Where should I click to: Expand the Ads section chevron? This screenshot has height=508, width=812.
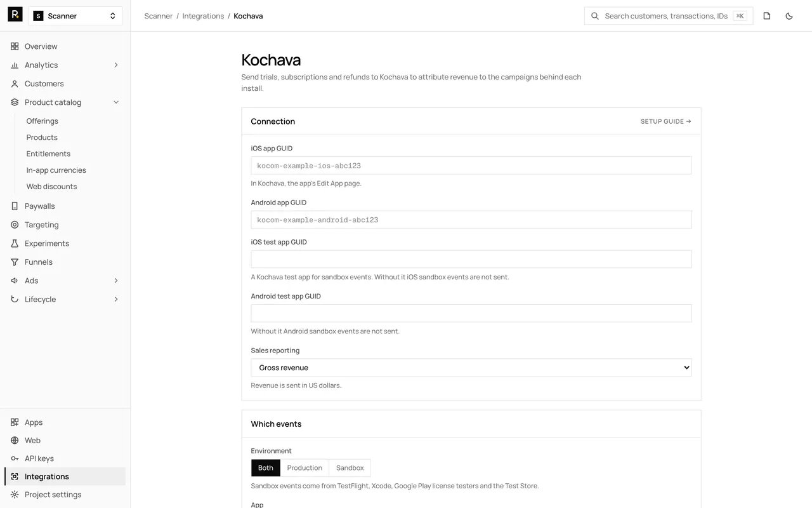(116, 281)
